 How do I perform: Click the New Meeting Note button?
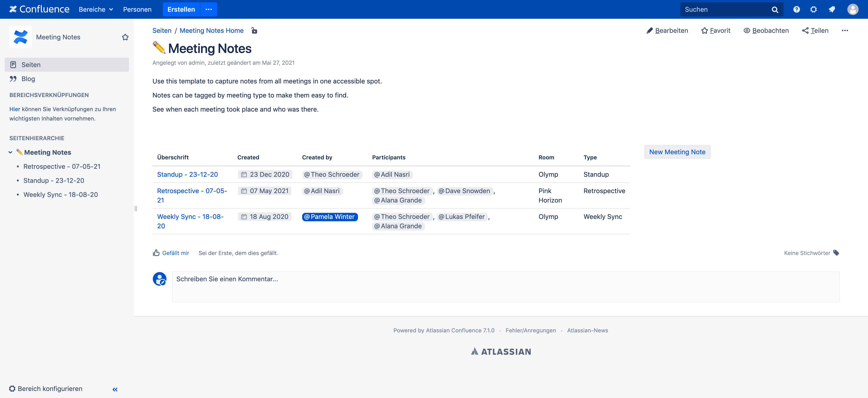677,152
